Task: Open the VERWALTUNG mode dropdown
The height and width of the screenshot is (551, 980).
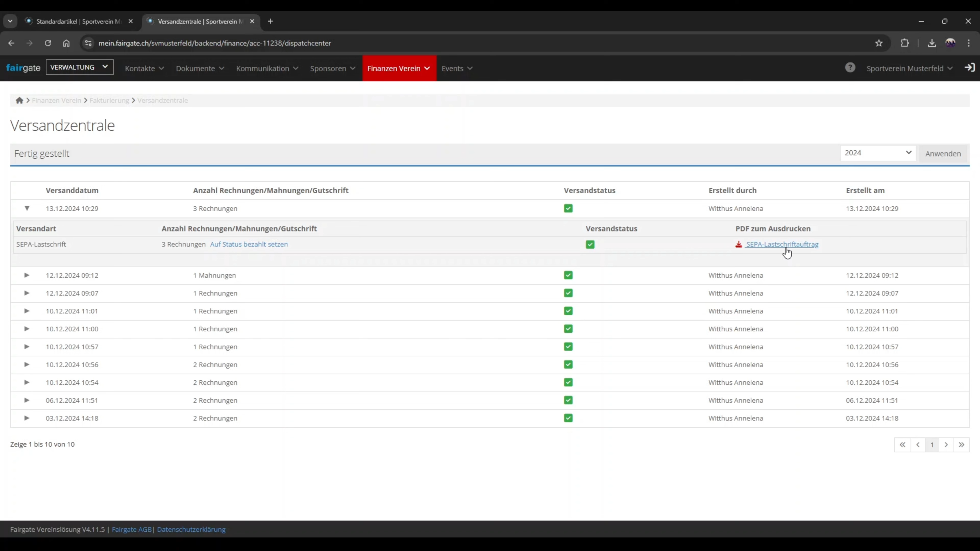Action: pos(80,67)
